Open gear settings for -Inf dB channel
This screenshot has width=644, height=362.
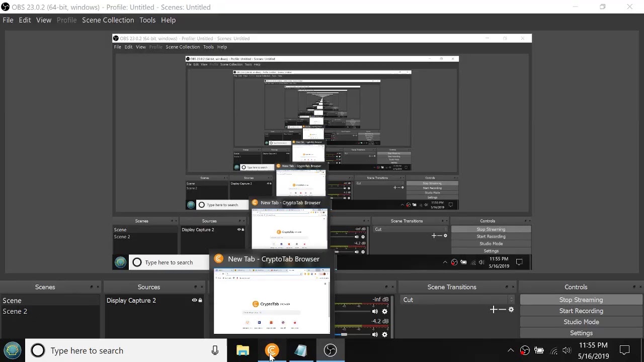coord(385,312)
